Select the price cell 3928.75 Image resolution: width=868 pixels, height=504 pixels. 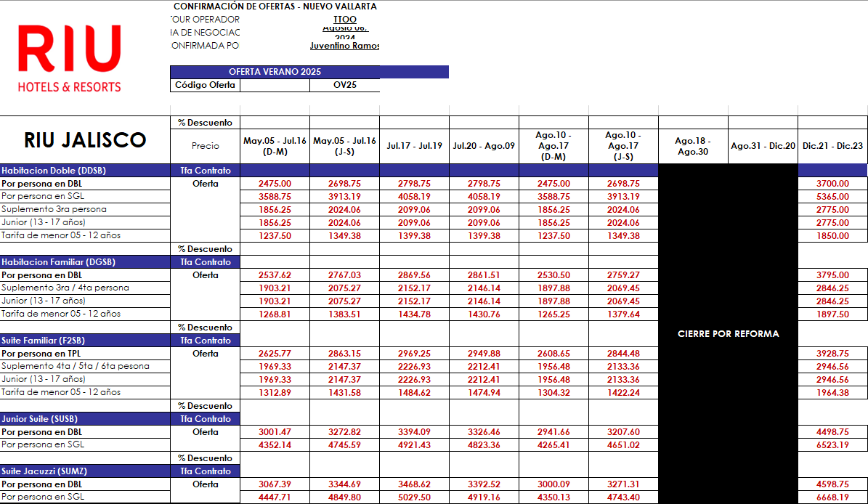tap(832, 354)
